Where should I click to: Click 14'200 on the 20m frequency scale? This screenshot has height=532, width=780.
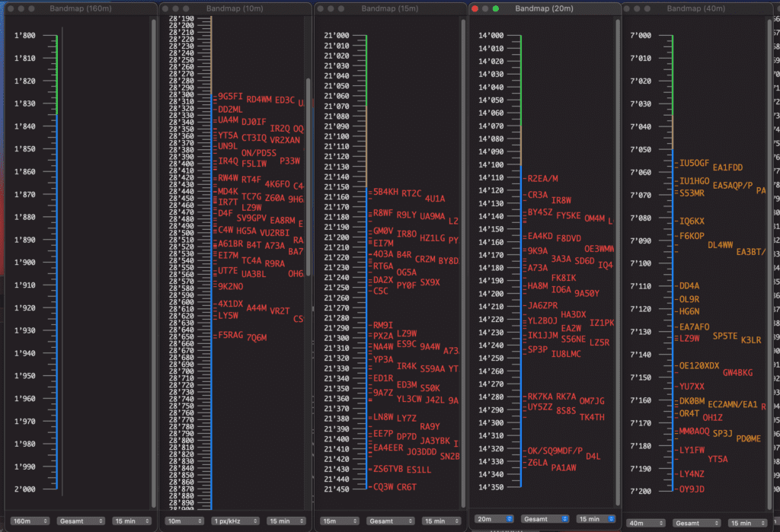(487, 294)
